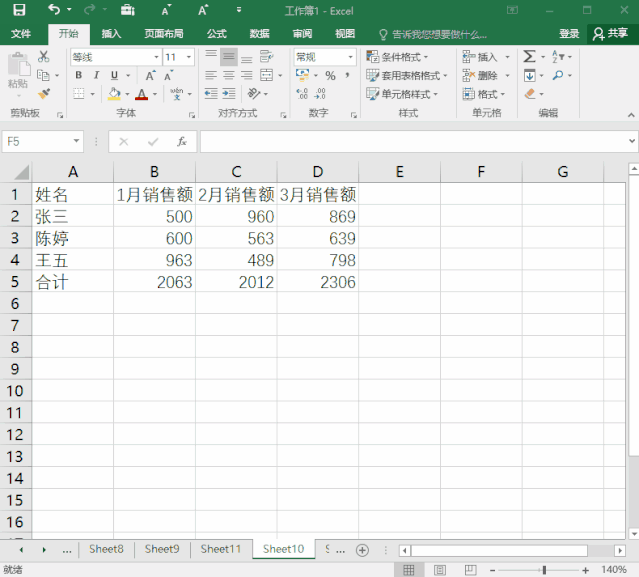This screenshot has height=577, width=639.
Task: Click the 共享 Share button
Action: tap(610, 34)
